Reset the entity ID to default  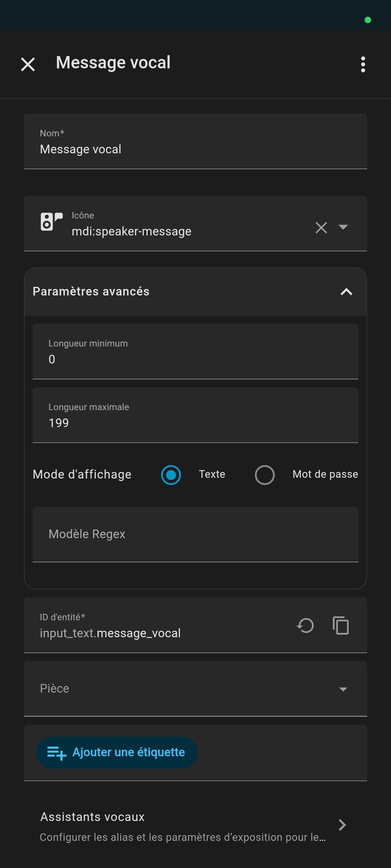[x=305, y=625]
